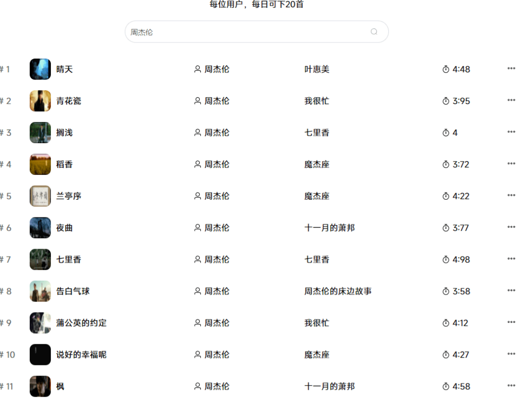The height and width of the screenshot is (403, 532).
Task: Expand options for 兰亭序 row
Action: [x=511, y=196]
